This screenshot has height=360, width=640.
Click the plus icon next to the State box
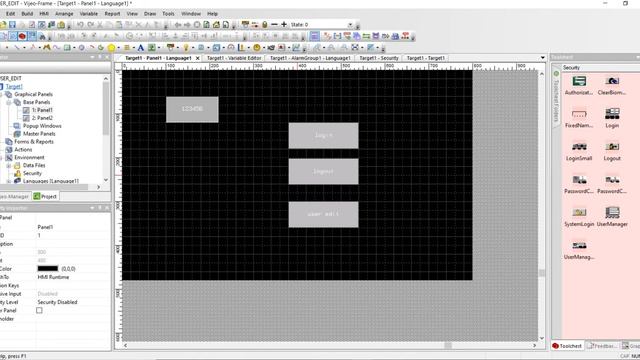(x=284, y=24)
